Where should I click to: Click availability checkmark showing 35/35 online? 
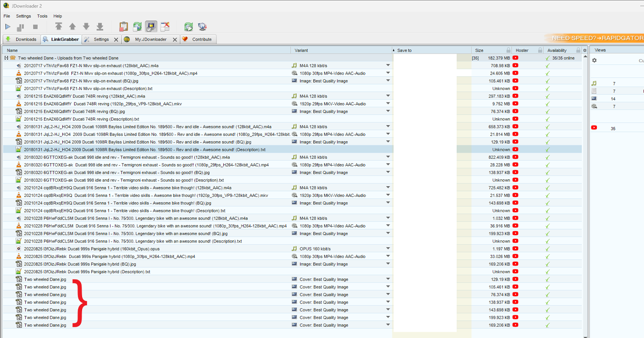pos(547,58)
